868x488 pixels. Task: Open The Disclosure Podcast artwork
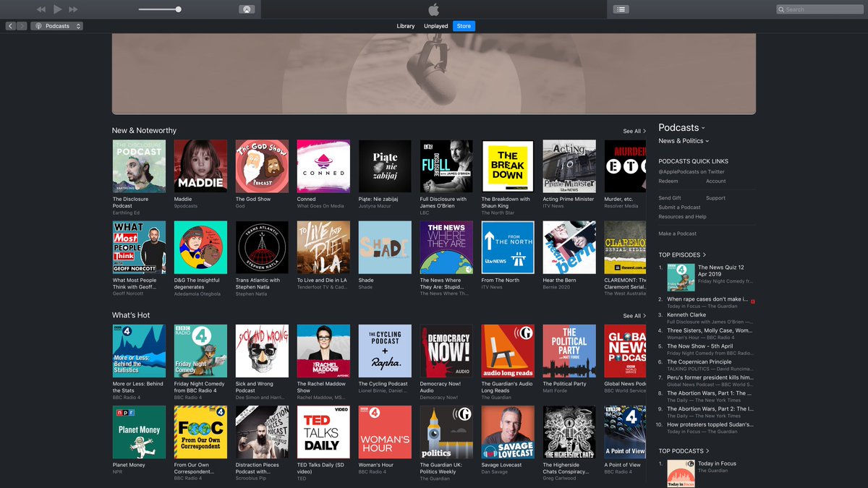click(x=139, y=166)
